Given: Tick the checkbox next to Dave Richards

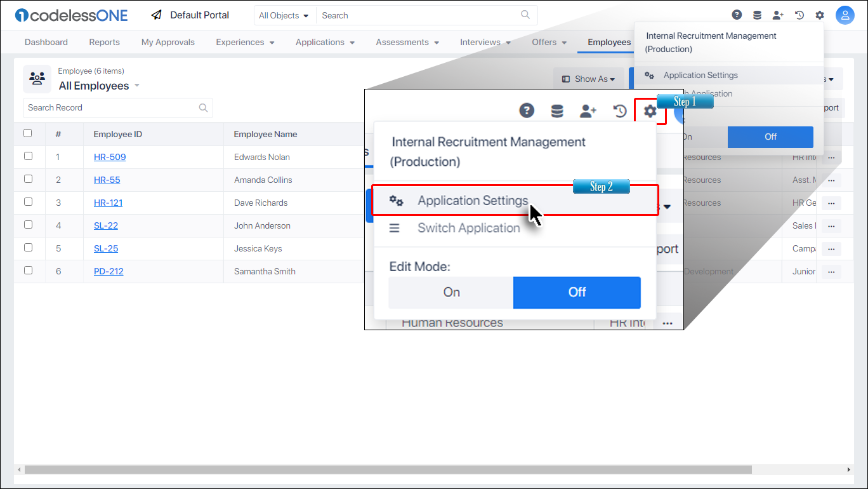Looking at the screenshot, I should [29, 201].
